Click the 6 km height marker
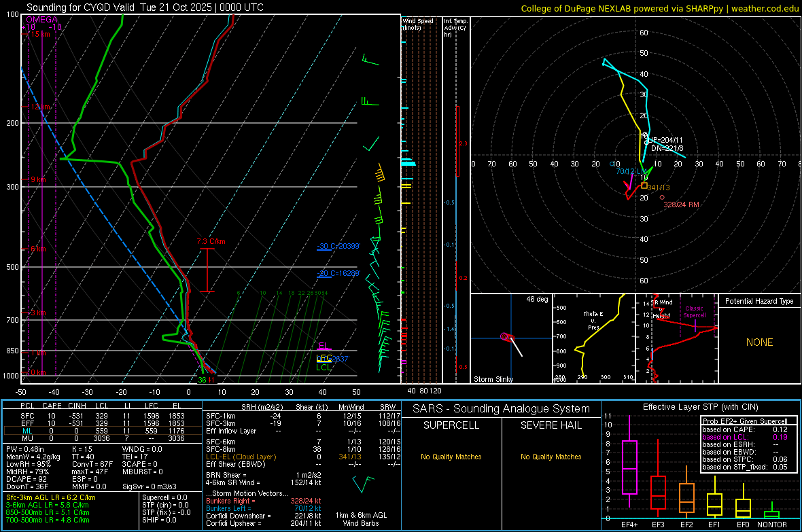802x532 pixels. 37,249
